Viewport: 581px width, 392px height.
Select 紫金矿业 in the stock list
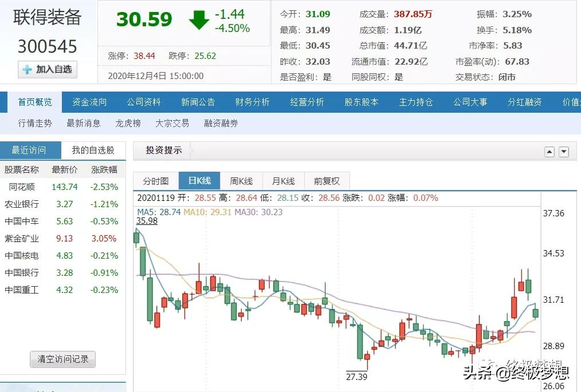point(23,238)
